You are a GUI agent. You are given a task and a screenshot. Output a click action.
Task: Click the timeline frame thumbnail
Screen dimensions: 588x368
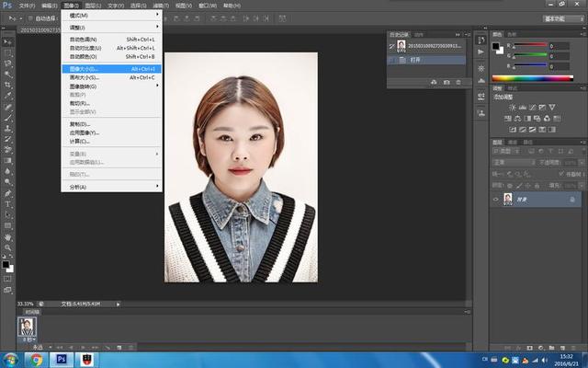point(28,327)
